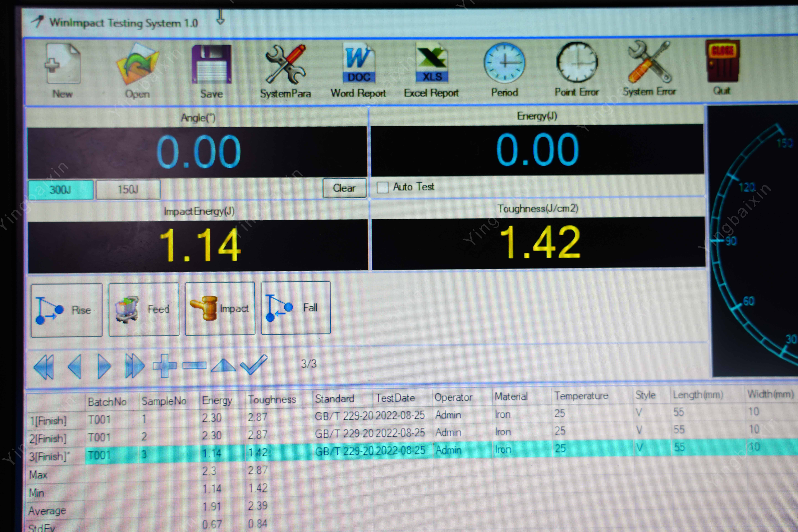
Task: Delete the current sample record
Action: (194, 365)
